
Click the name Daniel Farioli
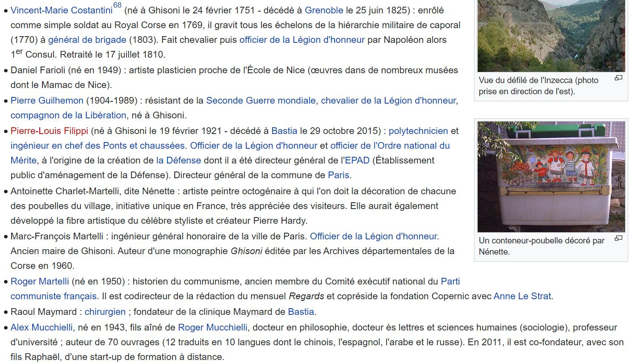pyautogui.click(x=38, y=70)
